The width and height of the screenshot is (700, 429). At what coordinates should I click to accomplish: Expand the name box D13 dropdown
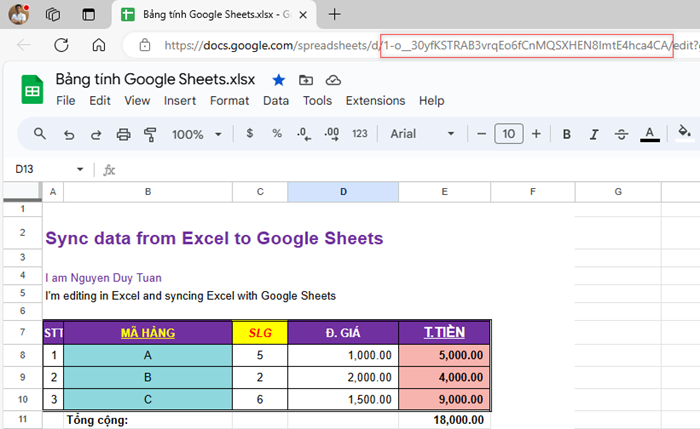tap(80, 169)
